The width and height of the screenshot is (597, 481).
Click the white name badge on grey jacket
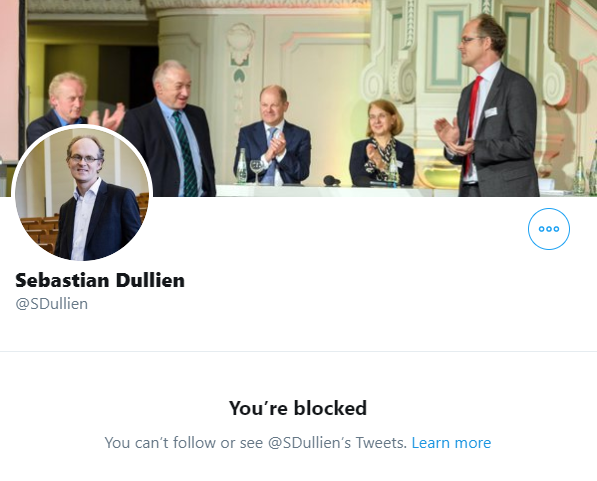point(490,112)
